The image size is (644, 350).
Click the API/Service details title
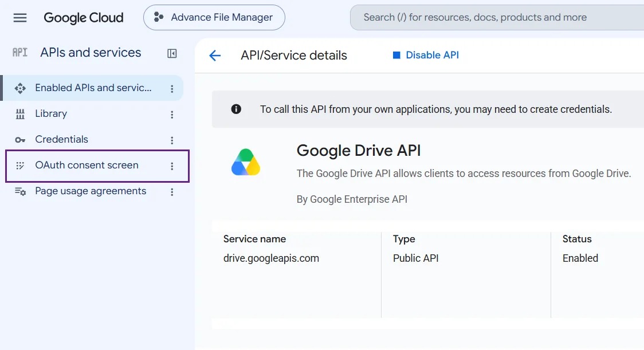point(294,56)
